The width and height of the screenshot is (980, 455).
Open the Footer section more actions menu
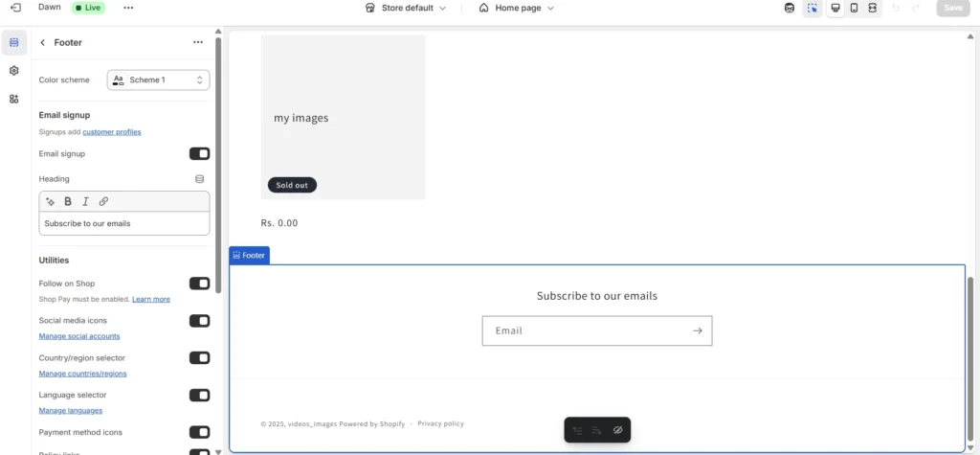198,42
